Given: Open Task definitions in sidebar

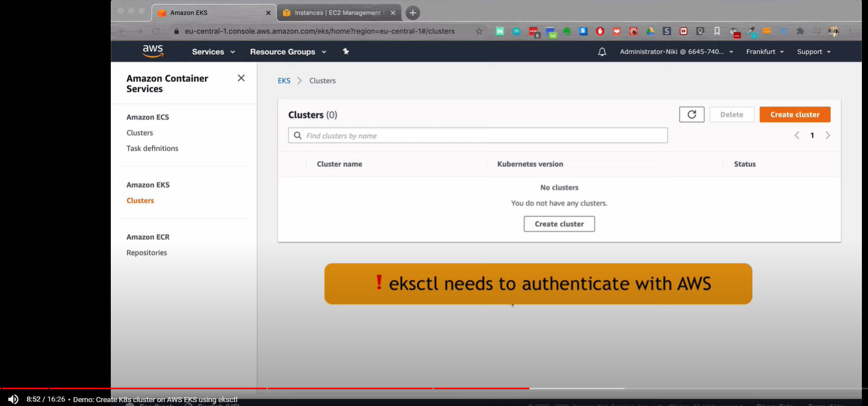Looking at the screenshot, I should click(153, 148).
